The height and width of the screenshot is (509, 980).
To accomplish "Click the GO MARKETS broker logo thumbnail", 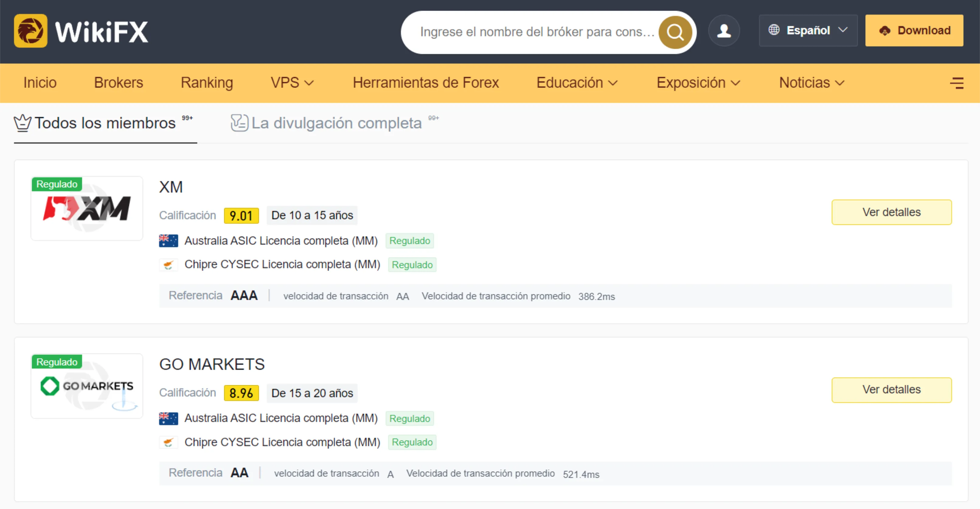I will [x=87, y=386].
